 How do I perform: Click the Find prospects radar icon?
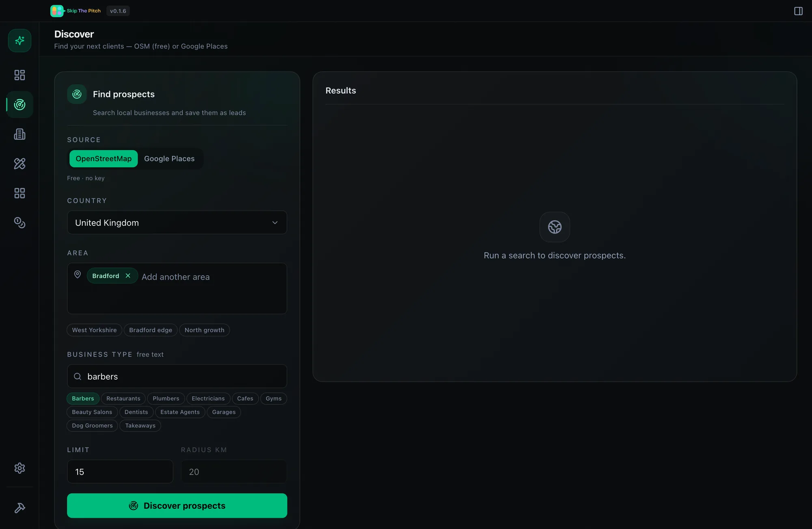[77, 94]
